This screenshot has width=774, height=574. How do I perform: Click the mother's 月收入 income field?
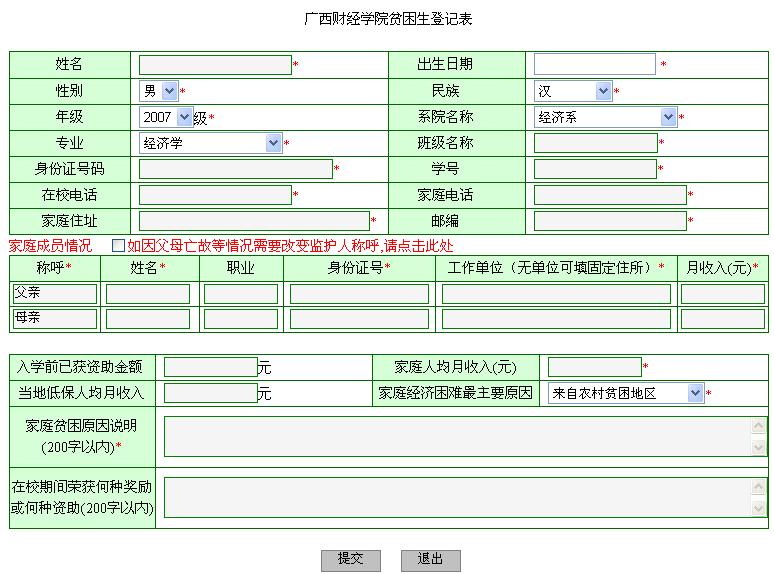pos(723,319)
